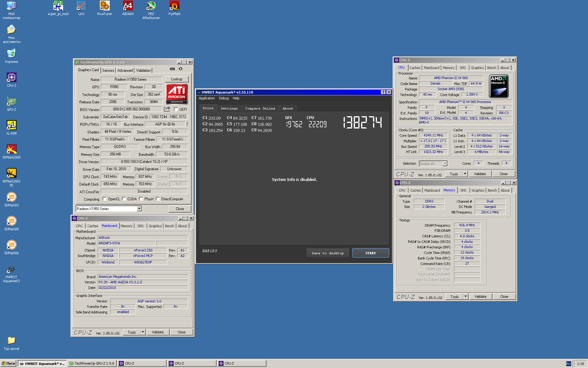Click Save to desktop in Aquamark
The image size is (588, 368).
point(328,253)
